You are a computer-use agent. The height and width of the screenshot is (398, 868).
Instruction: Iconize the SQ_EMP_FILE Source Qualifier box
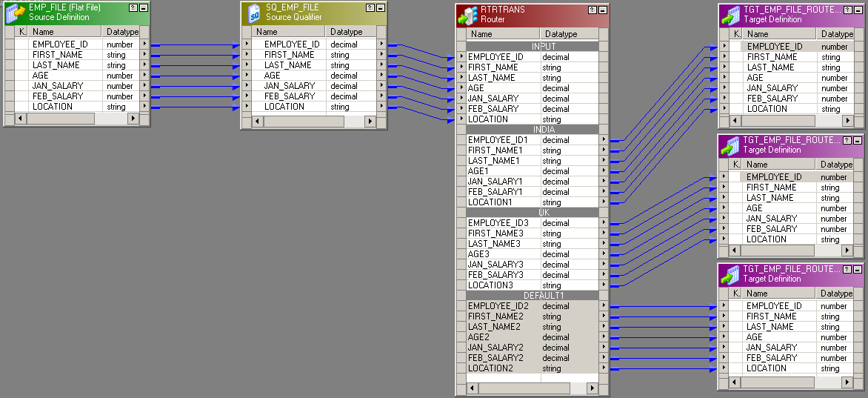[380, 8]
